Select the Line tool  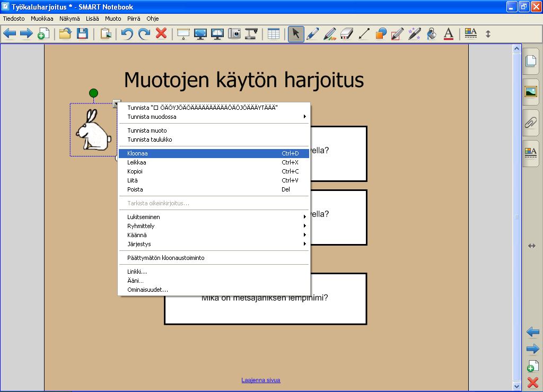364,33
